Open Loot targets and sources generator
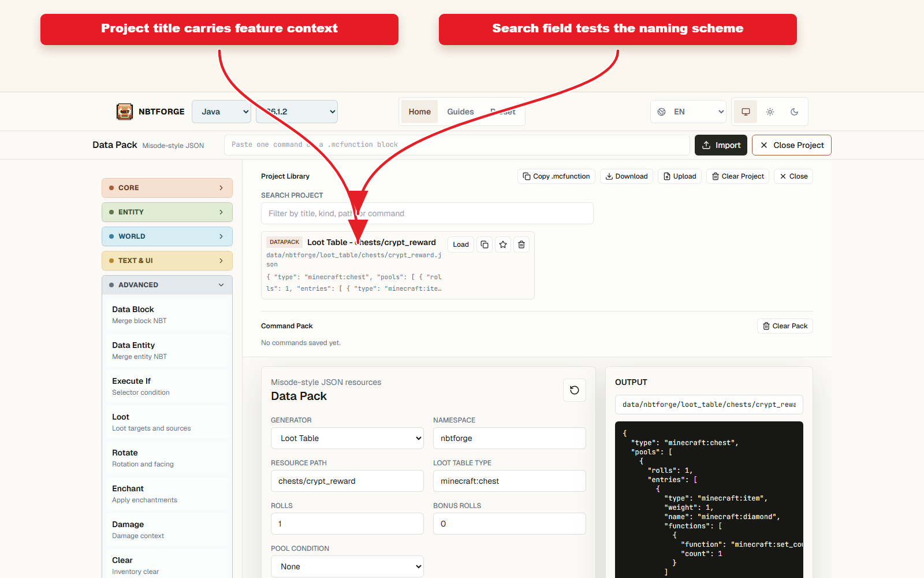924x578 pixels. 167,422
